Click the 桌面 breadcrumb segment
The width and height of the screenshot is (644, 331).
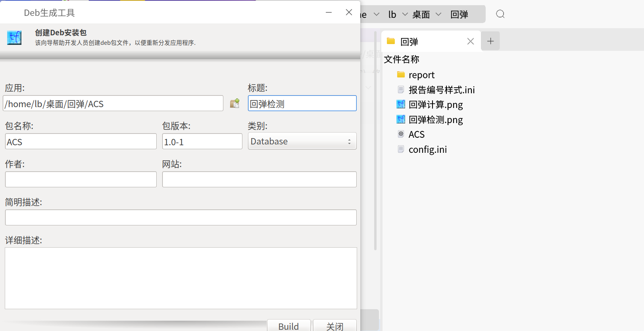point(421,15)
